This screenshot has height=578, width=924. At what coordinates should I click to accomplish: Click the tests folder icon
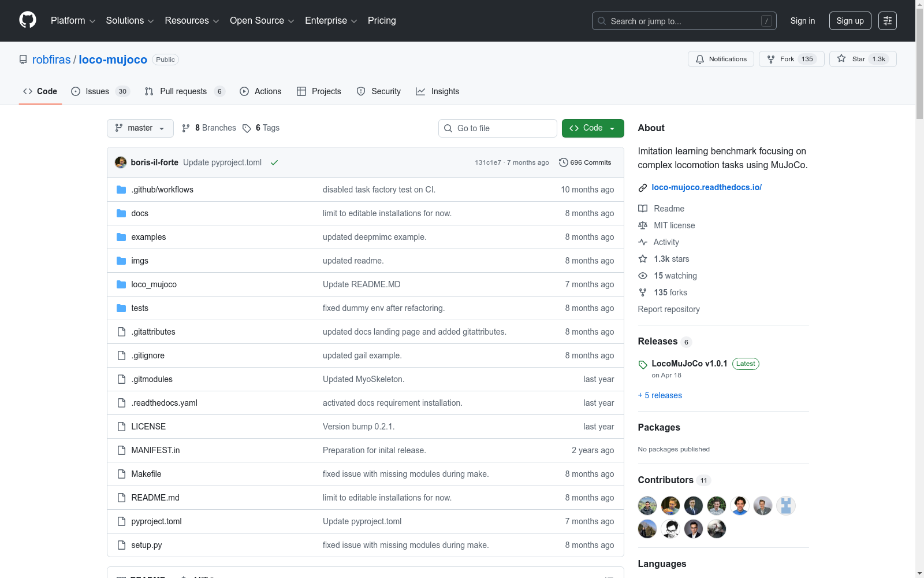pyautogui.click(x=121, y=308)
